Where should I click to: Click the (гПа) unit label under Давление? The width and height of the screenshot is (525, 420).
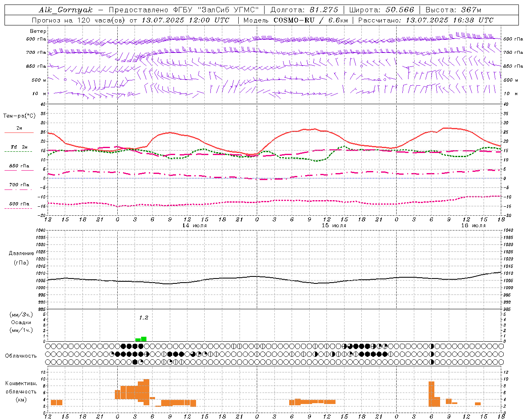pos(21,263)
